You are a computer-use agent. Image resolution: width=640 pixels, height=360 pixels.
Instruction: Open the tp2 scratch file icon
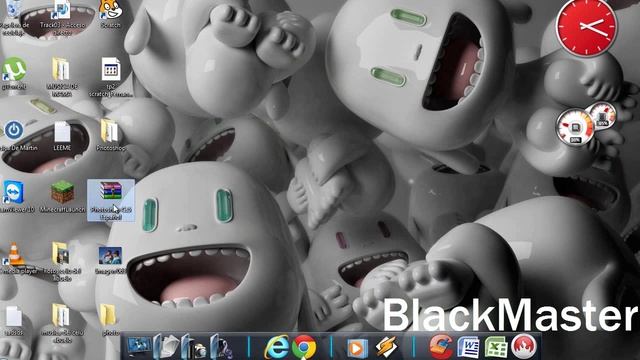click(x=111, y=69)
